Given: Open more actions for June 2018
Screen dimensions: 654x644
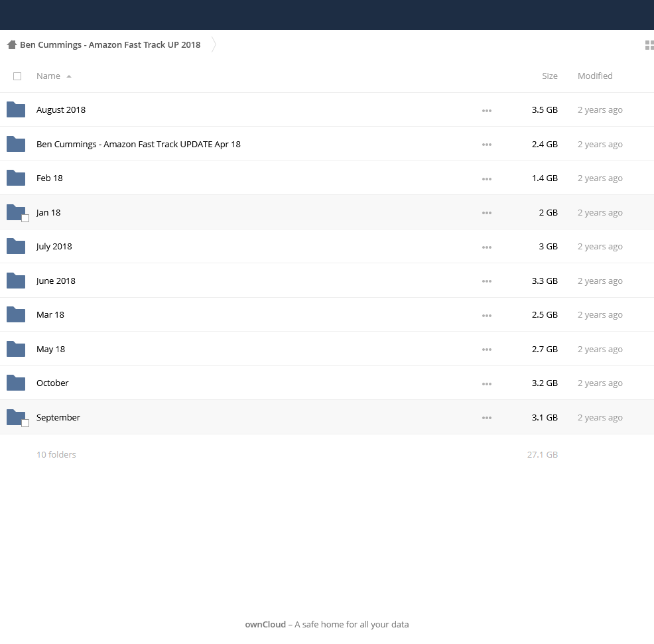Looking at the screenshot, I should coord(486,281).
